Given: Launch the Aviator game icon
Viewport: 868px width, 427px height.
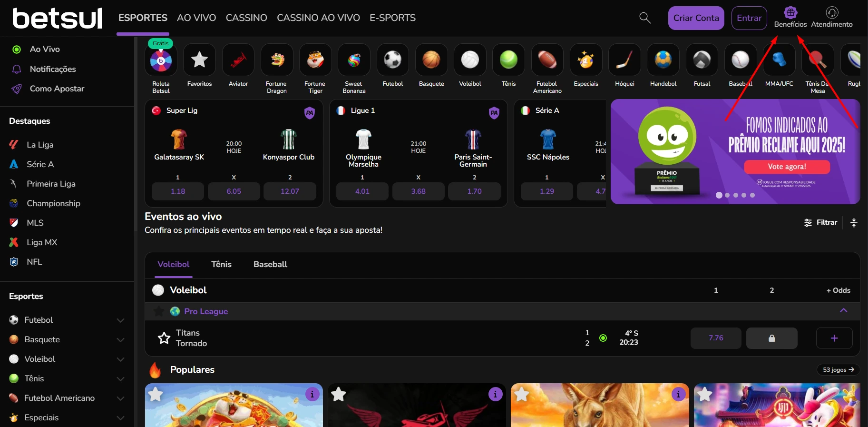Looking at the screenshot, I should coord(238,60).
